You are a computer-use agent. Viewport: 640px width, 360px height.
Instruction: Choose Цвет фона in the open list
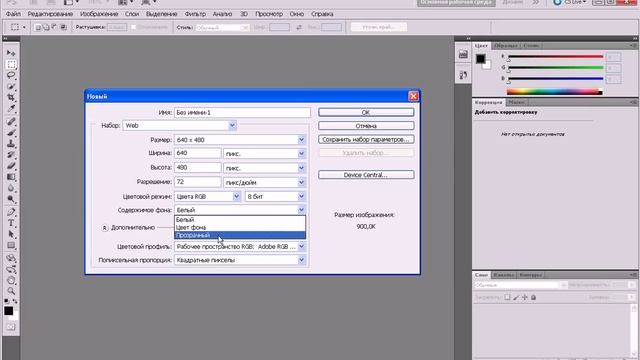click(240, 227)
